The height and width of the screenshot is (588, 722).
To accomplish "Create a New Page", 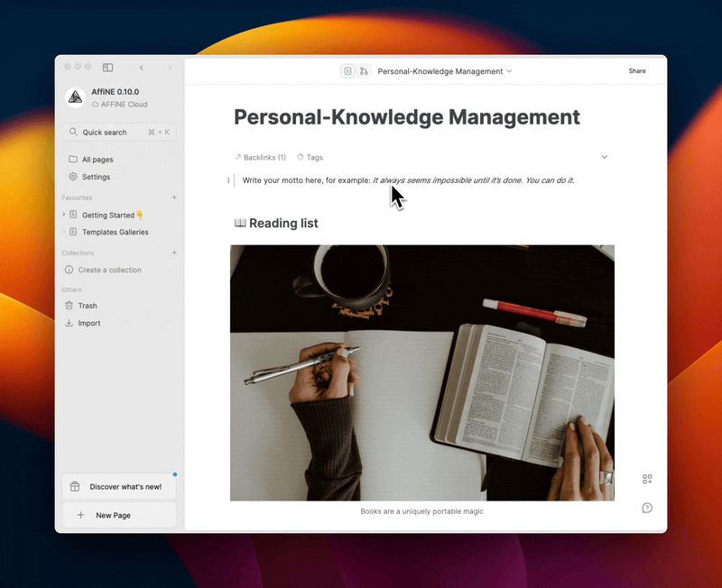I will pyautogui.click(x=119, y=515).
